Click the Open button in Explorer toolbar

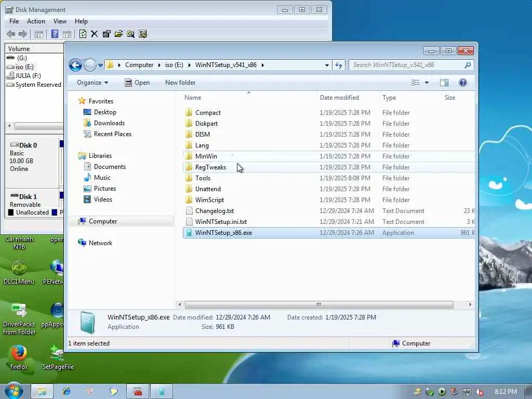click(x=137, y=83)
